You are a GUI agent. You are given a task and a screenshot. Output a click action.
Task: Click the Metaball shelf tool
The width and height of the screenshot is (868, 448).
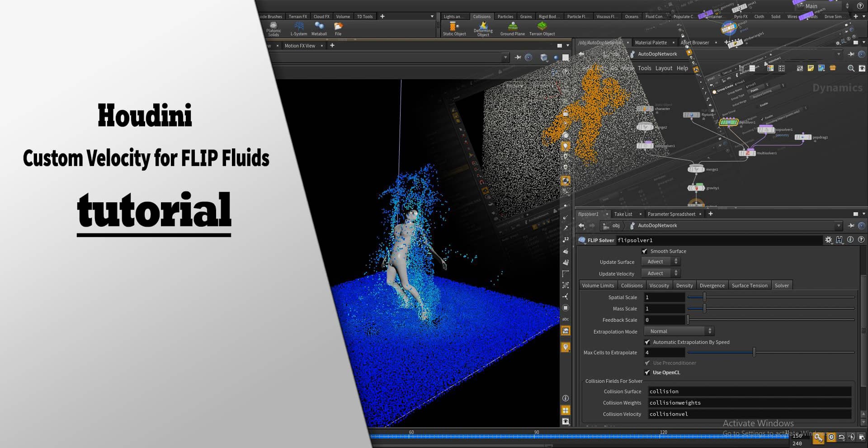pyautogui.click(x=319, y=29)
